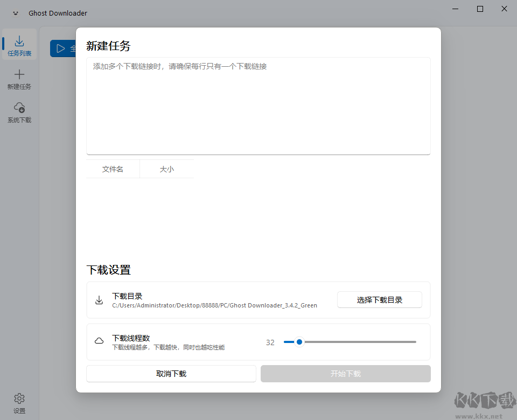
Task: Focus the download links text area
Action: (258, 106)
